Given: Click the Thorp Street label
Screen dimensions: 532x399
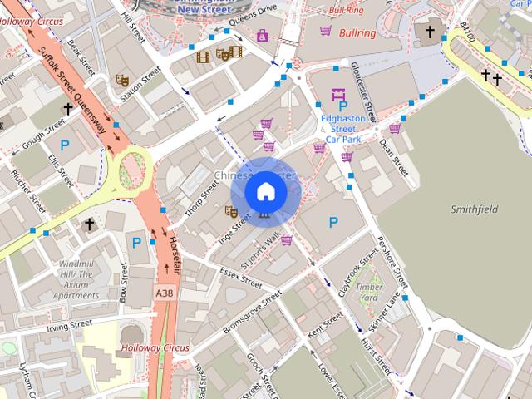Looking at the screenshot, I should coord(201,199).
